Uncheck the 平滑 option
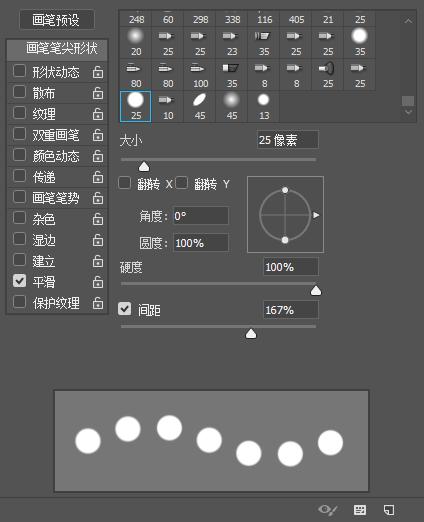This screenshot has height=522, width=424. click(x=19, y=281)
